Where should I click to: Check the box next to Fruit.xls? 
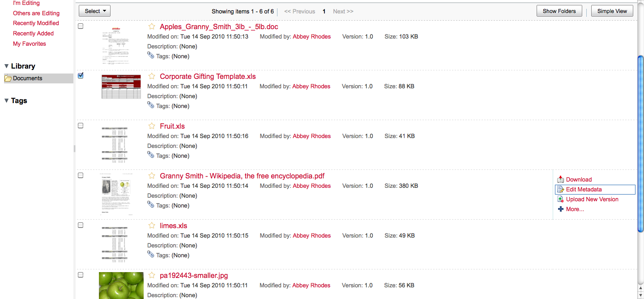click(x=81, y=126)
